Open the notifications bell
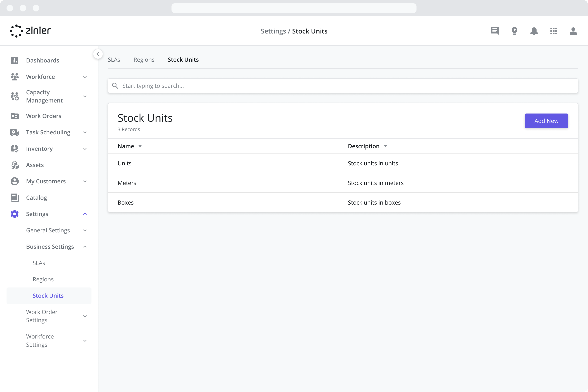The height and width of the screenshot is (392, 588). point(534,31)
